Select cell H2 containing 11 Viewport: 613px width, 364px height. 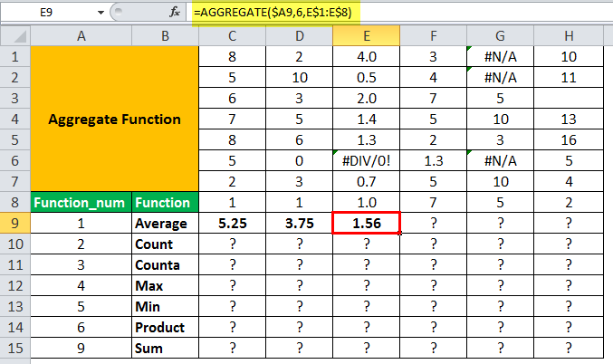click(x=569, y=77)
